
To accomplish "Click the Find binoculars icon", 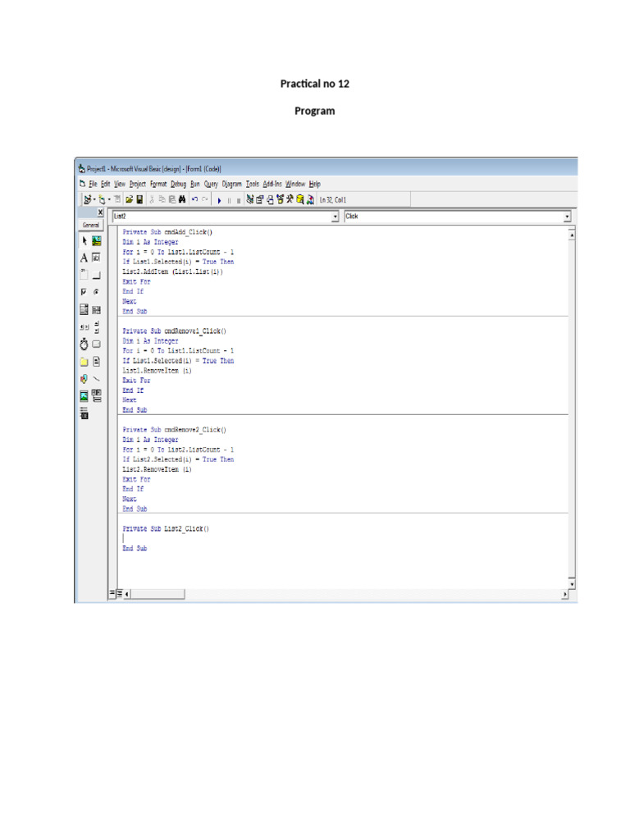I will click(181, 199).
